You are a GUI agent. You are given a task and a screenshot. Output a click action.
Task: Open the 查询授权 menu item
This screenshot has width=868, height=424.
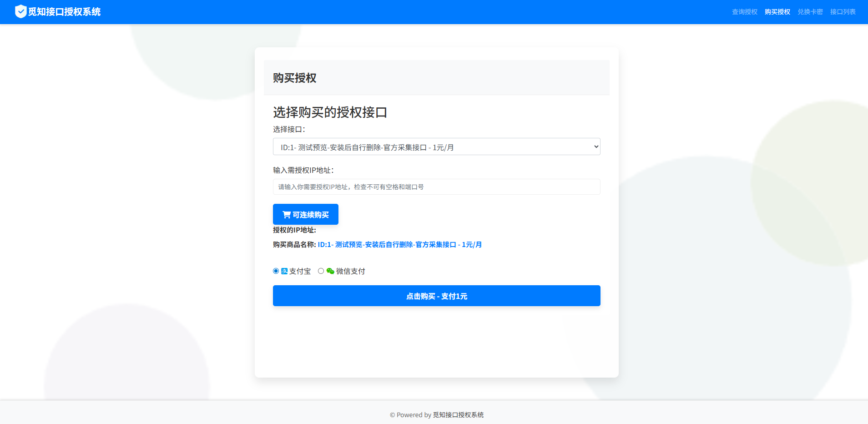[745, 11]
